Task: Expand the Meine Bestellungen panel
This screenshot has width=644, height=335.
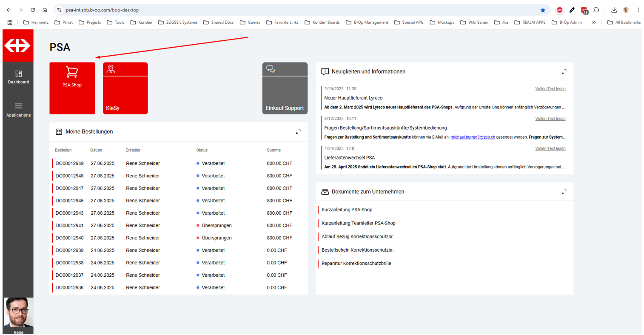Action: pos(298,132)
